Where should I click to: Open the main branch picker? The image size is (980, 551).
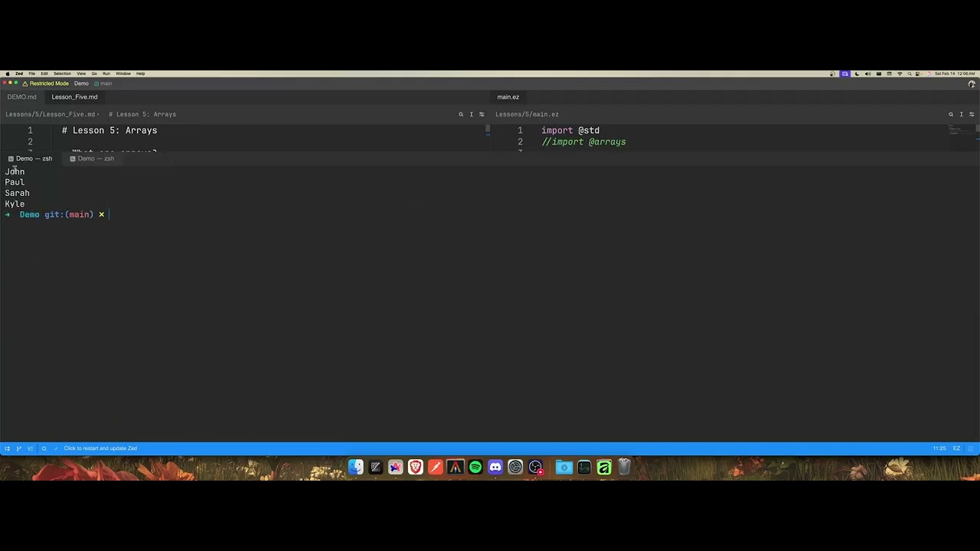point(103,83)
